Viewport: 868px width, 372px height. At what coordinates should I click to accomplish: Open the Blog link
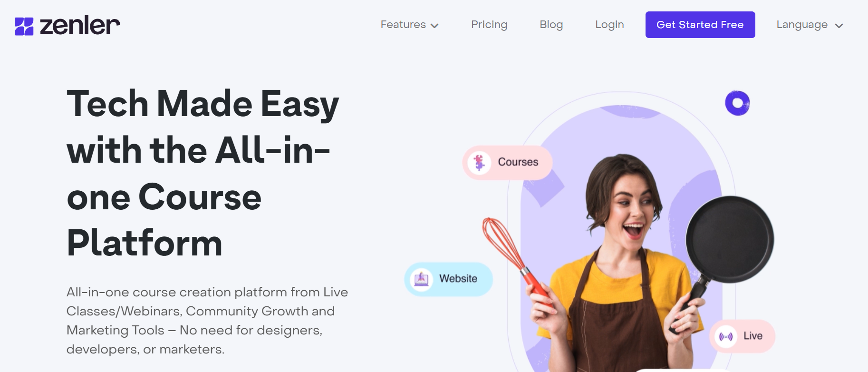[551, 25]
